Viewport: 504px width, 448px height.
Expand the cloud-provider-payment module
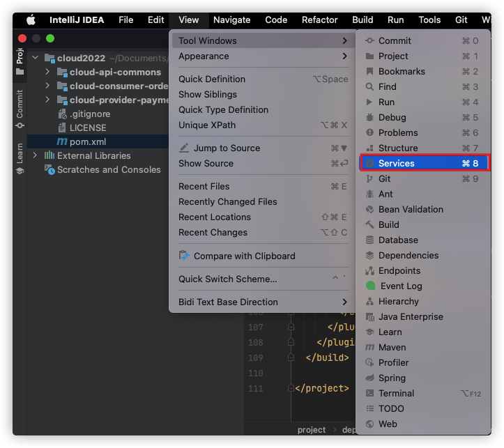click(47, 100)
